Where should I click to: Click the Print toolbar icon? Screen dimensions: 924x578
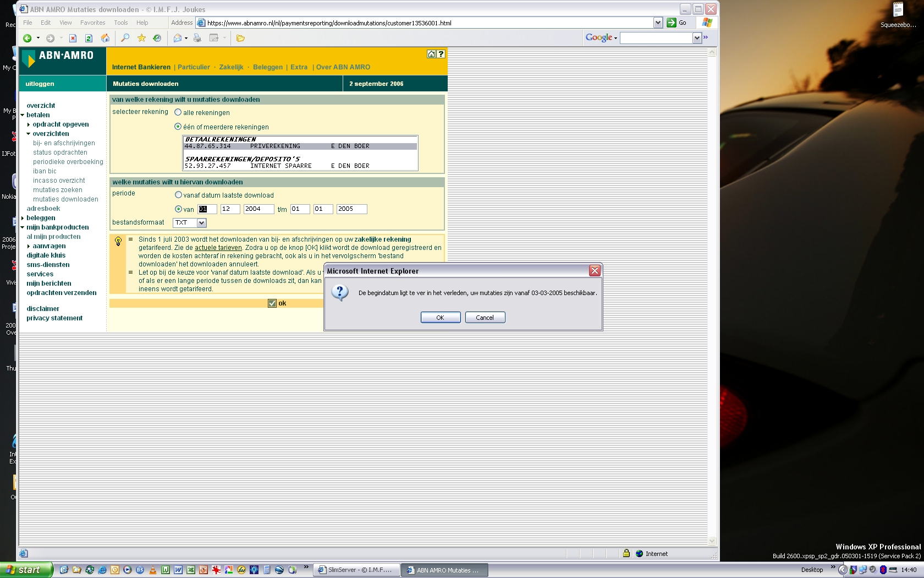coord(197,38)
